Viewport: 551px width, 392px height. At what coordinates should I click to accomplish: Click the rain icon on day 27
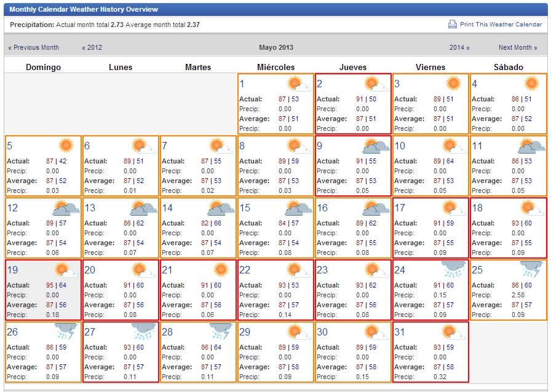(143, 332)
